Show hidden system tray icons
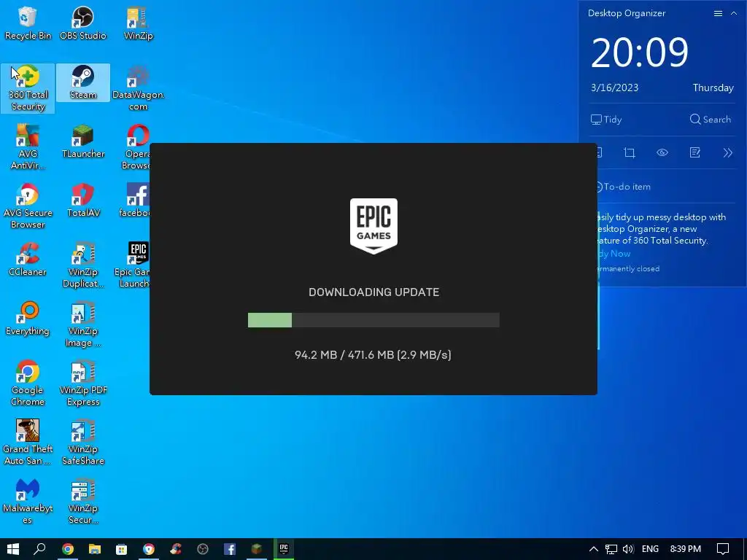 pyautogui.click(x=594, y=549)
